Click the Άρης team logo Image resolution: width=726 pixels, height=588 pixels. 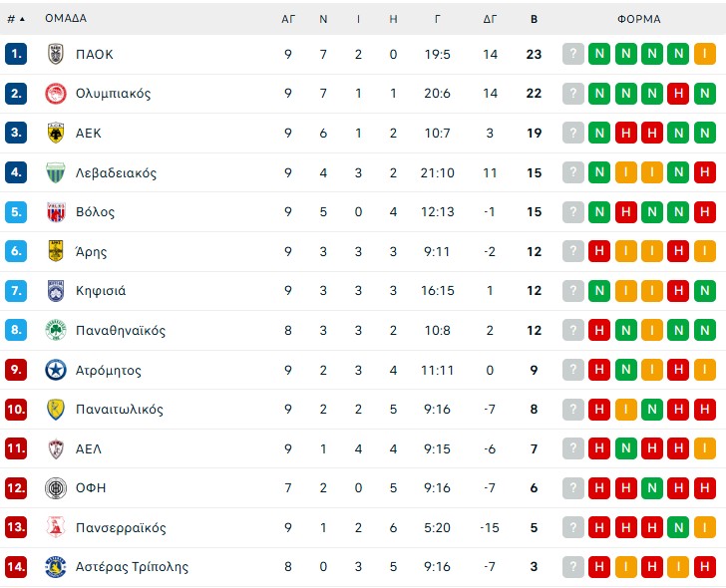point(56,251)
